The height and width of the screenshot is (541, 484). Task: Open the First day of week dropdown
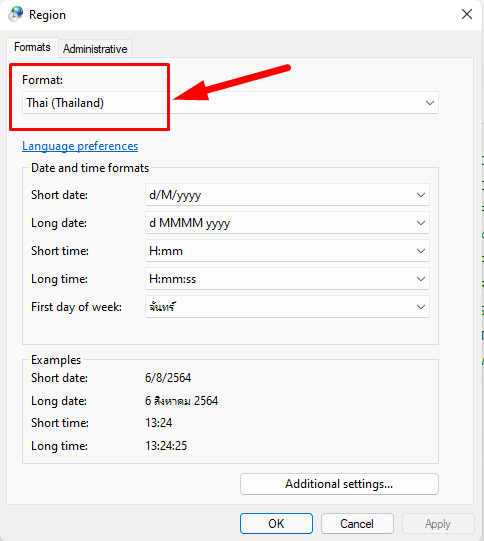click(287, 307)
